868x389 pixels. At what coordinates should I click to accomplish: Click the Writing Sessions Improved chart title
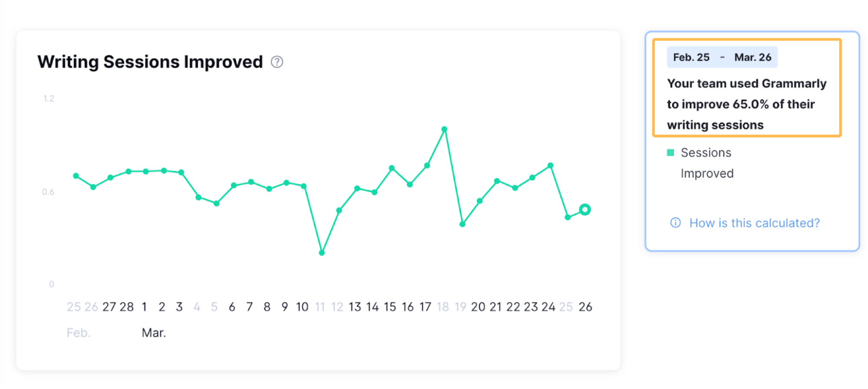(x=150, y=62)
